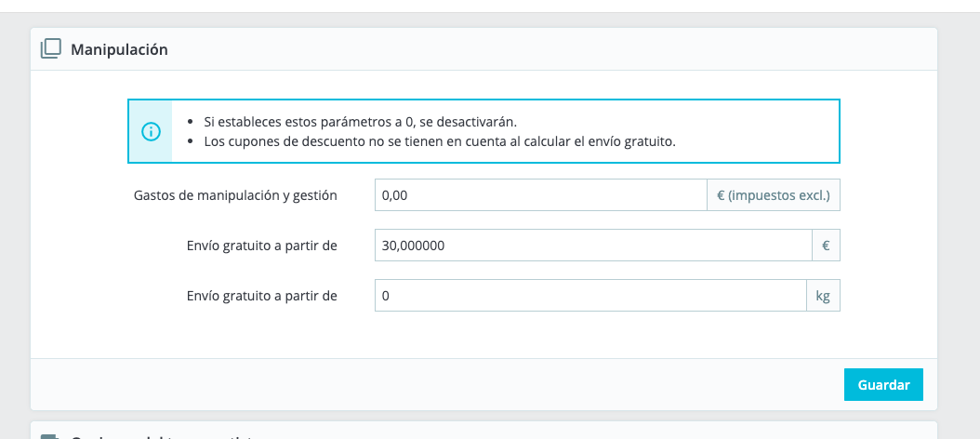
Task: Click the first bullet point marker in info box
Action: (191, 122)
